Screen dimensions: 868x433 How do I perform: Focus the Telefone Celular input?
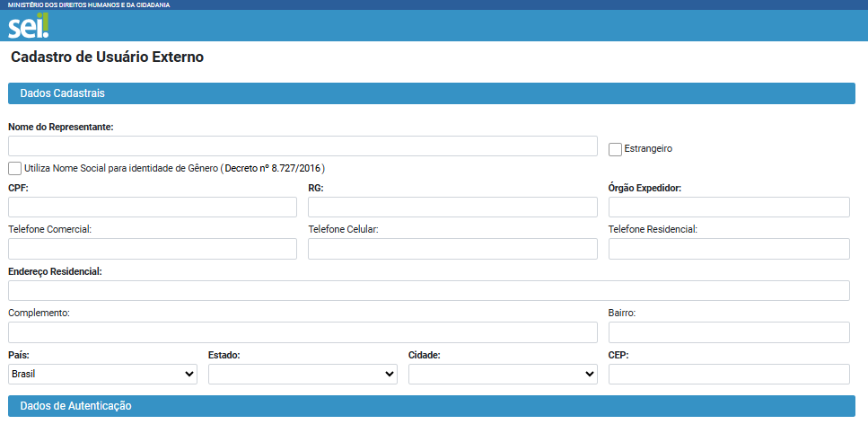point(452,249)
